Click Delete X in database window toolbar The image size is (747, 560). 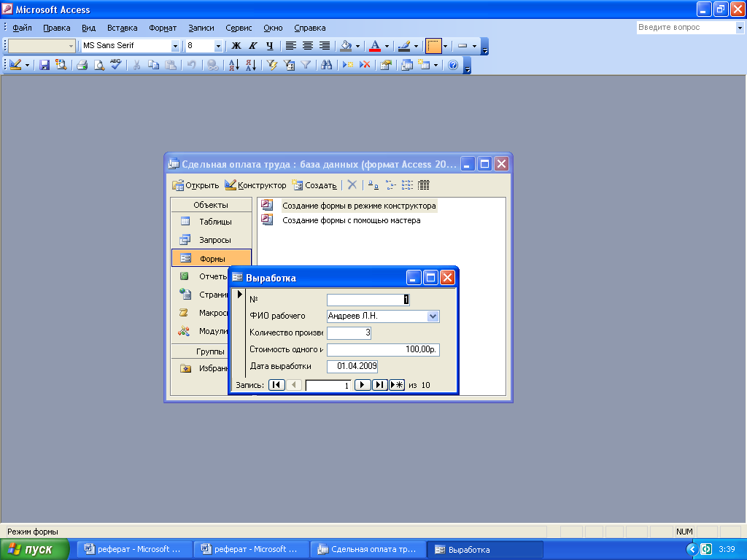point(352,185)
